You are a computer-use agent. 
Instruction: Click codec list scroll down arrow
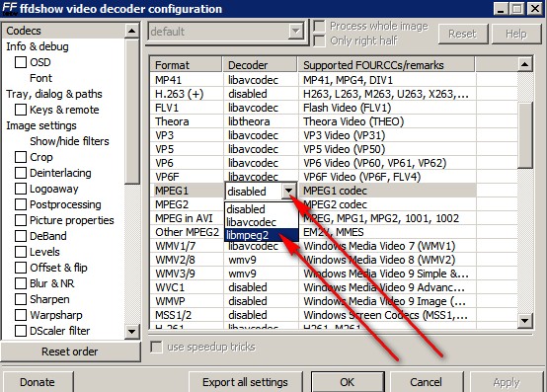click(525, 320)
